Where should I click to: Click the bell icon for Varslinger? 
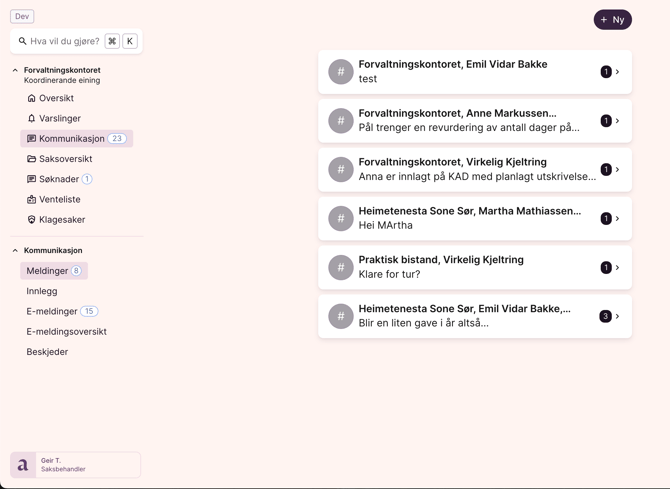click(x=31, y=118)
